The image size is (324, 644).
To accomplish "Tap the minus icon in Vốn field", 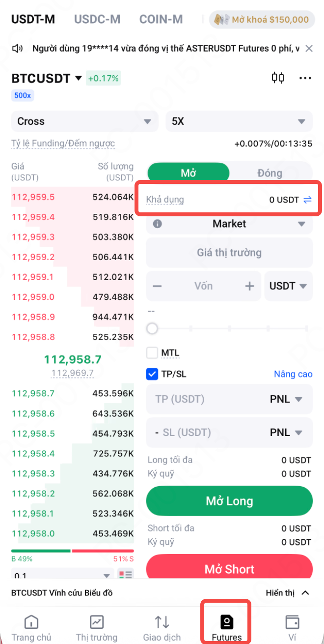I will click(158, 286).
